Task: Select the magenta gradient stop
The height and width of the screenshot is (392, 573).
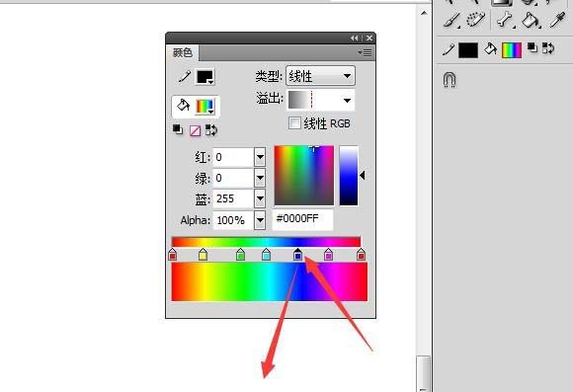Action: click(x=329, y=255)
